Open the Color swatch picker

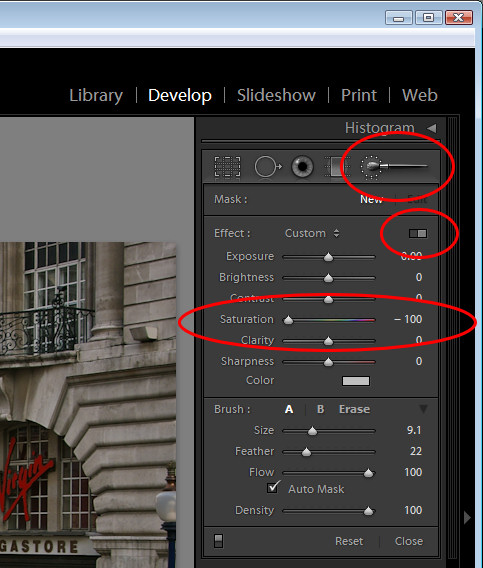coord(356,381)
